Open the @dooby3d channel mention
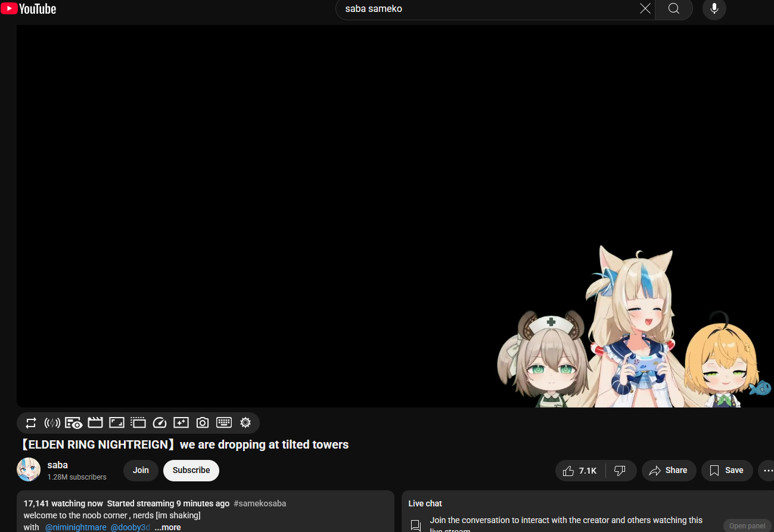This screenshot has height=532, width=774. [x=130, y=527]
